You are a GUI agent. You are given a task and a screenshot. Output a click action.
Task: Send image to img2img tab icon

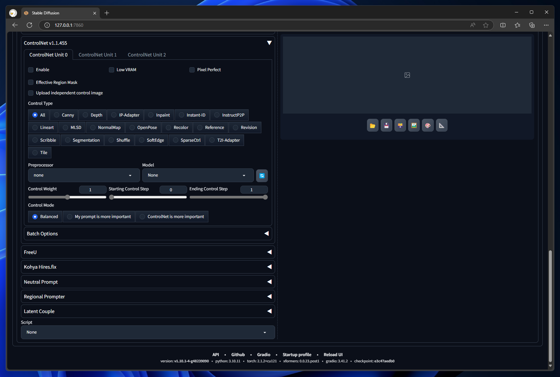click(x=400, y=126)
